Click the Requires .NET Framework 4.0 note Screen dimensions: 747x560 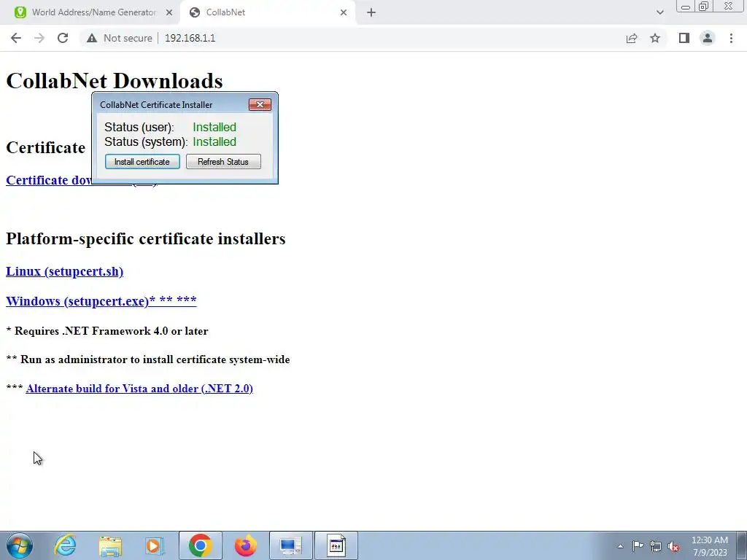[107, 331]
